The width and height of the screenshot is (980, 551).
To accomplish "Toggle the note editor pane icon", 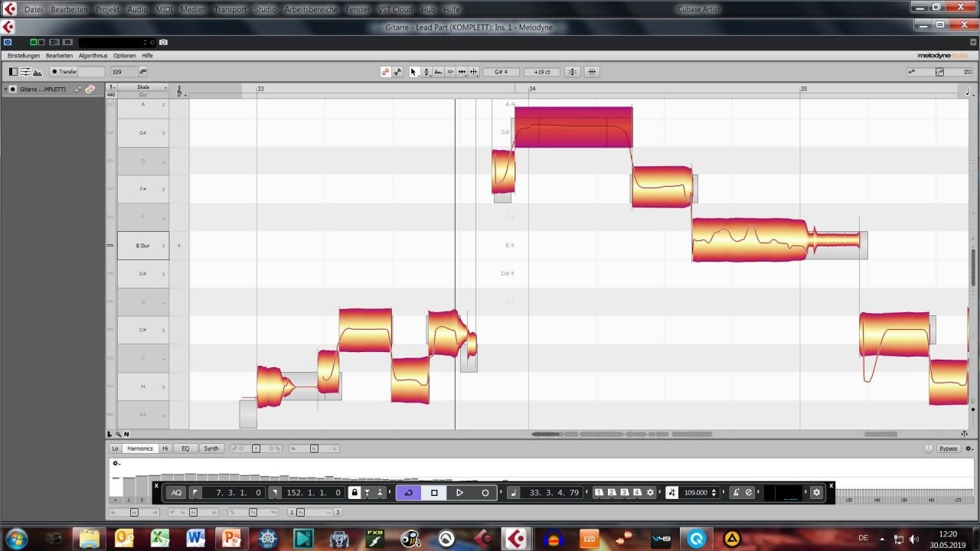I will (x=25, y=72).
